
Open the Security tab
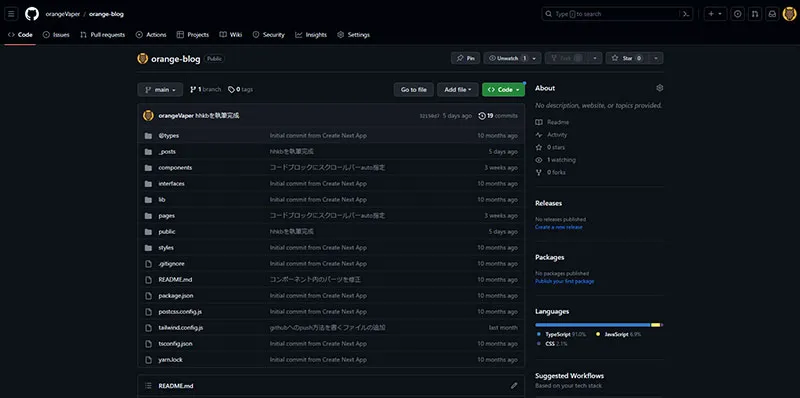coord(269,35)
